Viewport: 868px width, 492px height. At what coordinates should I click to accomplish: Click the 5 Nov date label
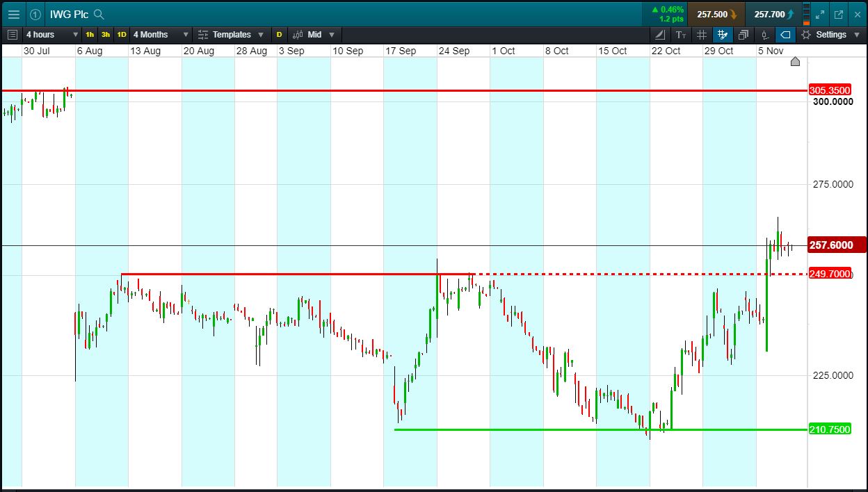tap(771, 51)
